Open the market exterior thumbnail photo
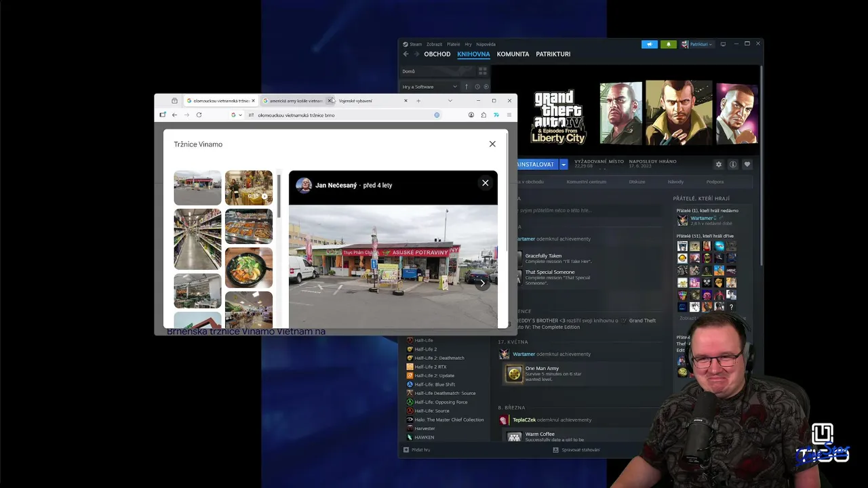Image resolution: width=868 pixels, height=488 pixels. click(197, 188)
